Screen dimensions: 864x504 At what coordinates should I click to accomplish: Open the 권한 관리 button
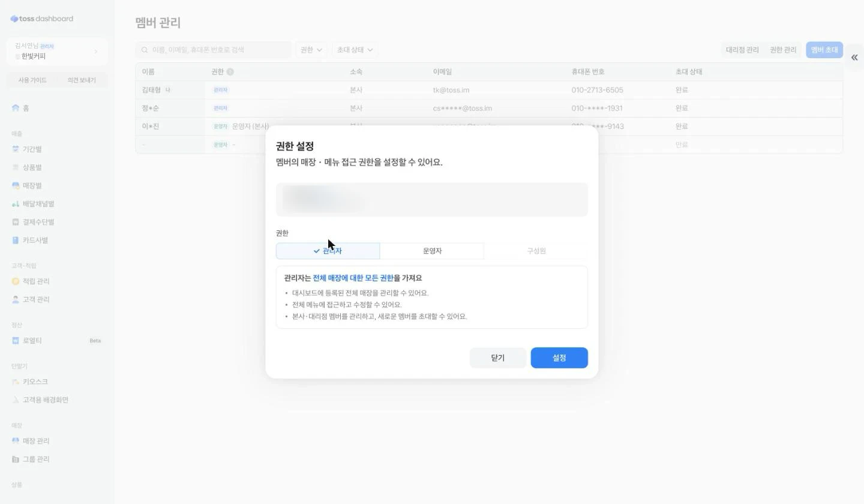click(x=783, y=50)
